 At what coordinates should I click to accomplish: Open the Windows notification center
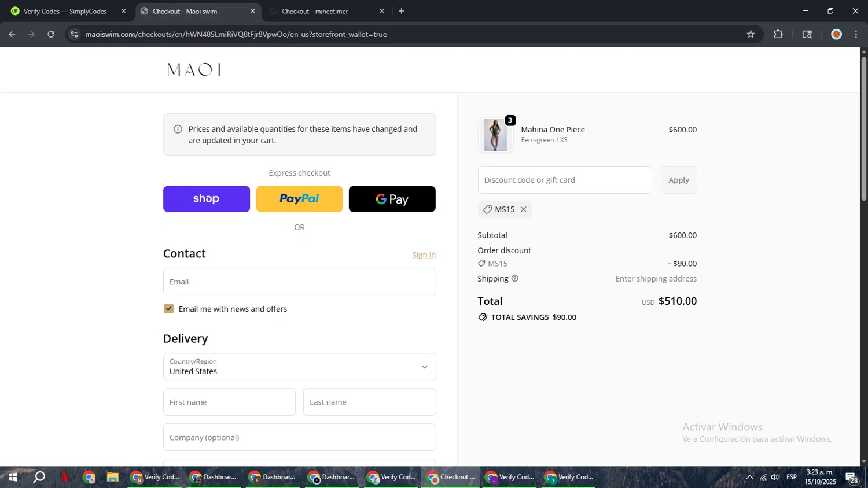click(x=852, y=478)
